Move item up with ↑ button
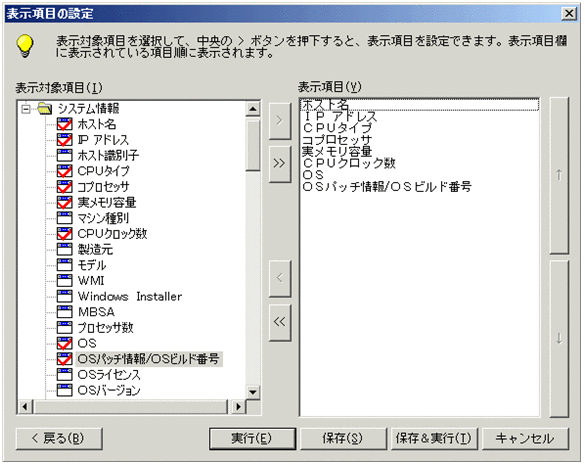The width and height of the screenshot is (585, 465). (559, 175)
